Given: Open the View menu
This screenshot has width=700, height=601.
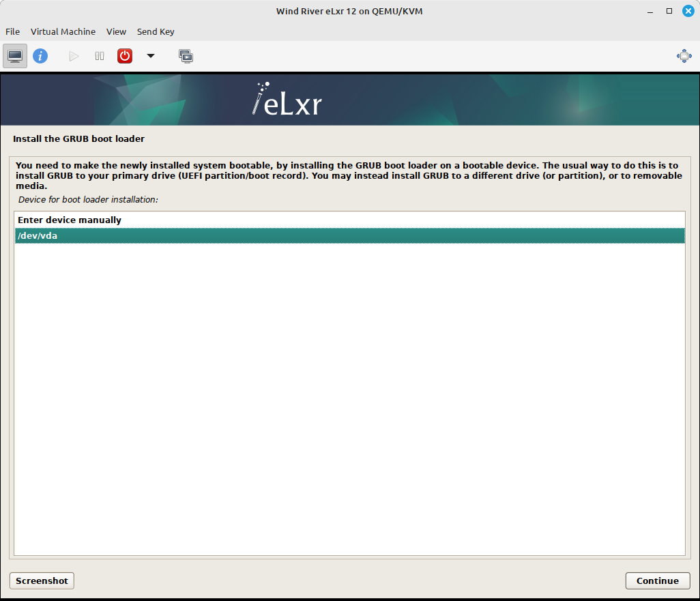Looking at the screenshot, I should coord(116,31).
